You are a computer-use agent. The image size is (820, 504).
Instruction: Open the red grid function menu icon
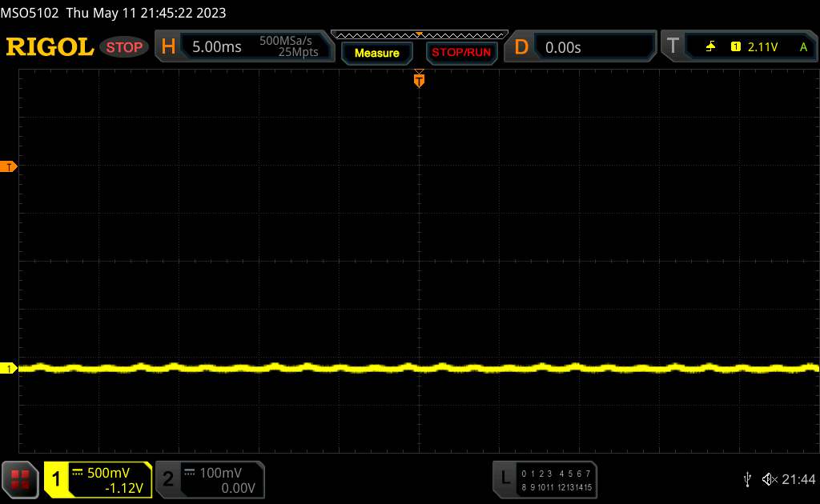tap(21, 479)
